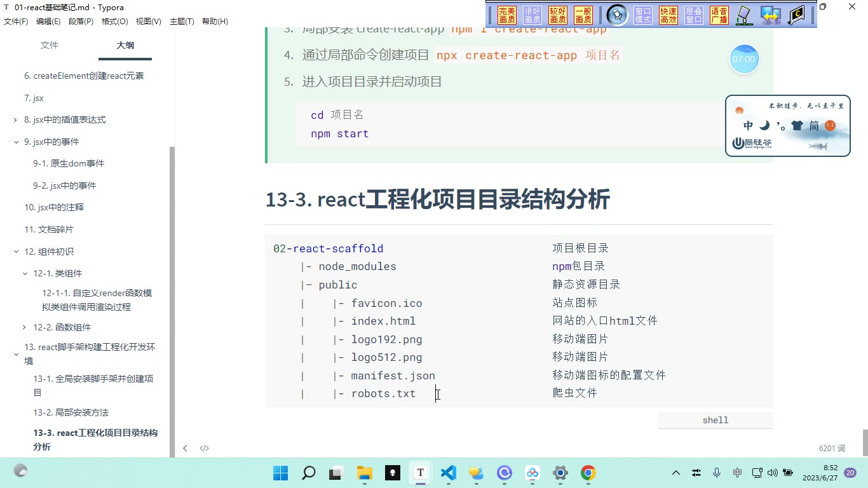Select 完美画质 quality in the floating toolbar
Screen dimensions: 868x488
coord(506,15)
